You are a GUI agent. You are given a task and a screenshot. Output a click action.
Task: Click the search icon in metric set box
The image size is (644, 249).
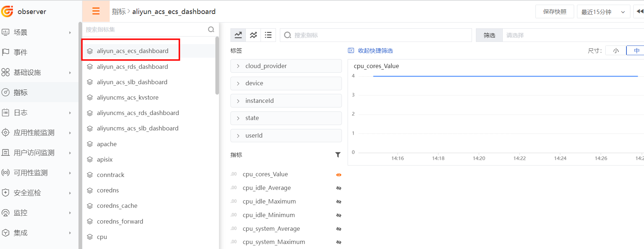(x=211, y=29)
